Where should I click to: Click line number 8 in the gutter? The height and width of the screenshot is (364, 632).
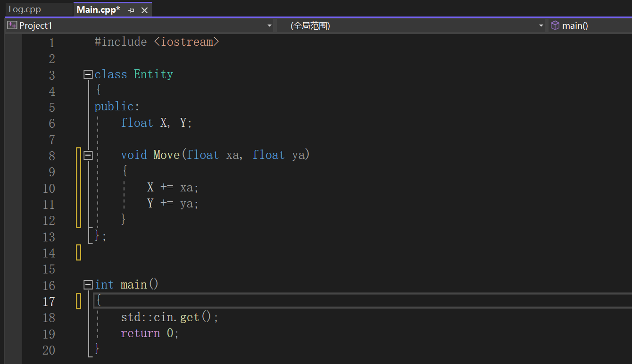[x=51, y=156]
